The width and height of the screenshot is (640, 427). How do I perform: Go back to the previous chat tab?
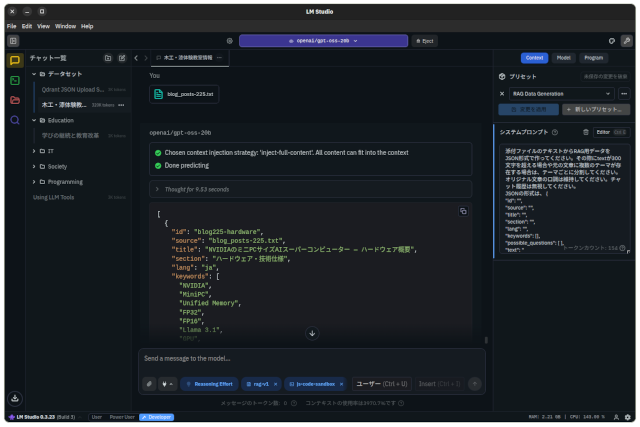[x=136, y=58]
